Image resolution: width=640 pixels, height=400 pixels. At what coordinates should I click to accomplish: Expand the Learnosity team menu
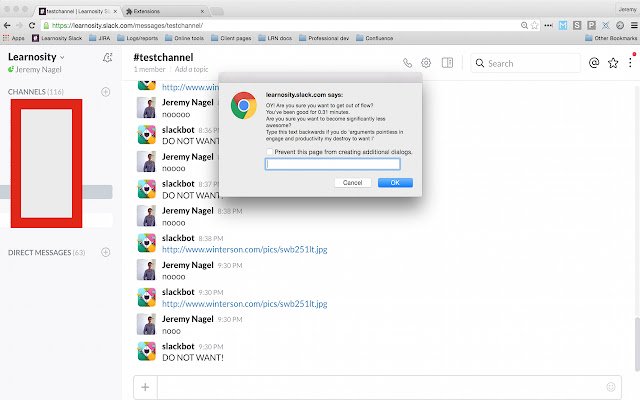[36, 57]
